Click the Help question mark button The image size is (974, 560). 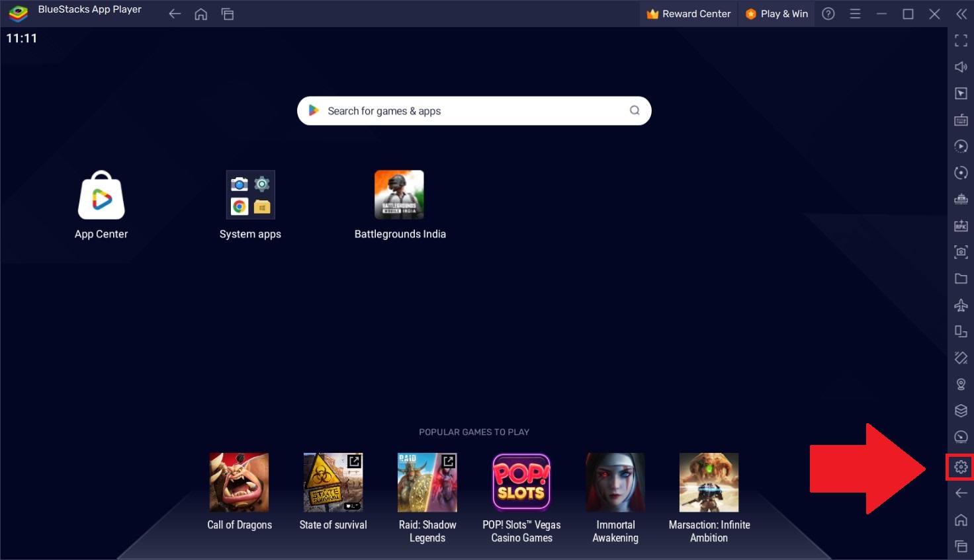point(828,13)
